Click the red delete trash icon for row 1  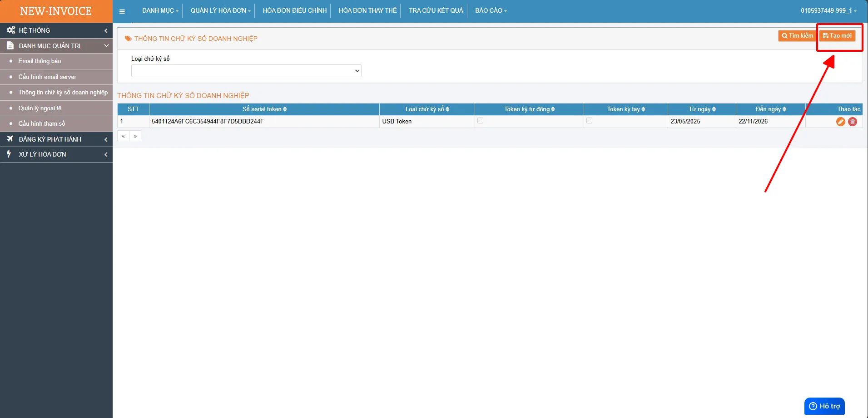pos(853,122)
